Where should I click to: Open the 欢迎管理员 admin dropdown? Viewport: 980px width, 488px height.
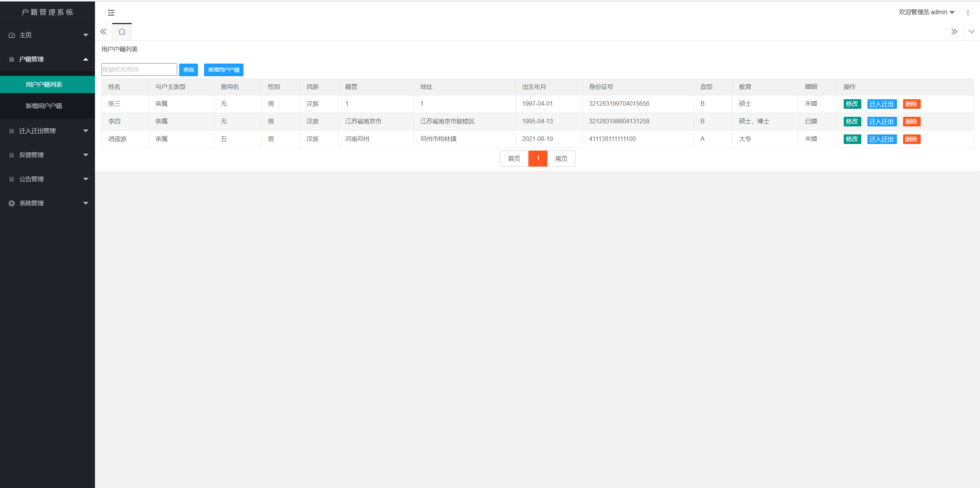point(926,12)
